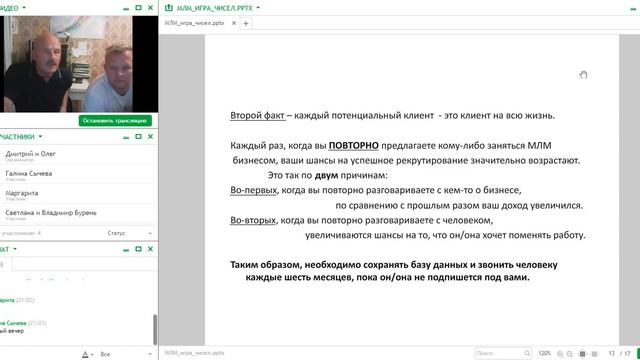Minimize the Видео panel
This screenshot has height=360, width=640.
pos(126,8)
